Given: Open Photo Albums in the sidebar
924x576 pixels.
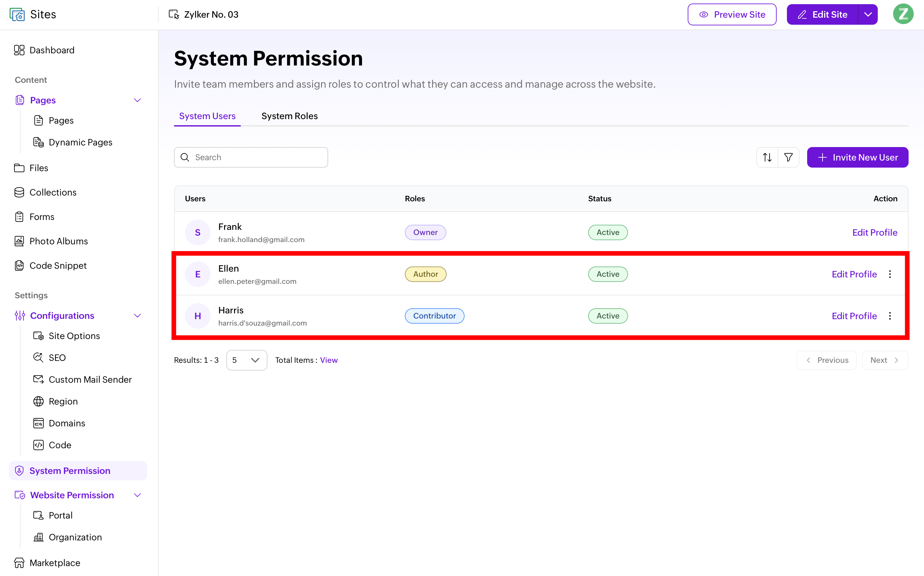Looking at the screenshot, I should pyautogui.click(x=51, y=241).
